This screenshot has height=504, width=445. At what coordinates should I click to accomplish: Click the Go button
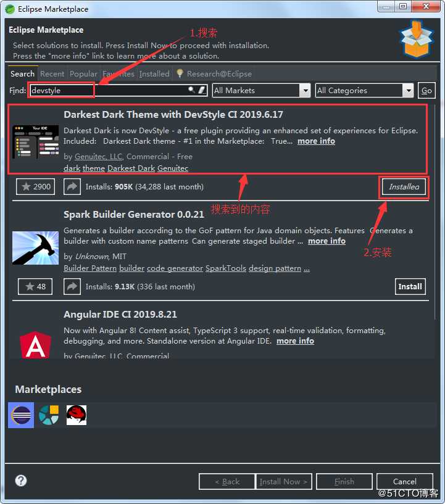coord(426,90)
